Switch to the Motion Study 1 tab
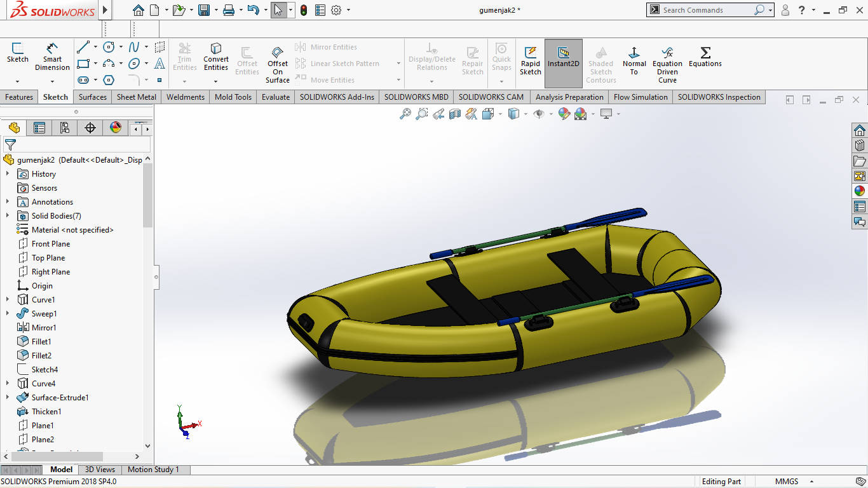 tap(153, 470)
